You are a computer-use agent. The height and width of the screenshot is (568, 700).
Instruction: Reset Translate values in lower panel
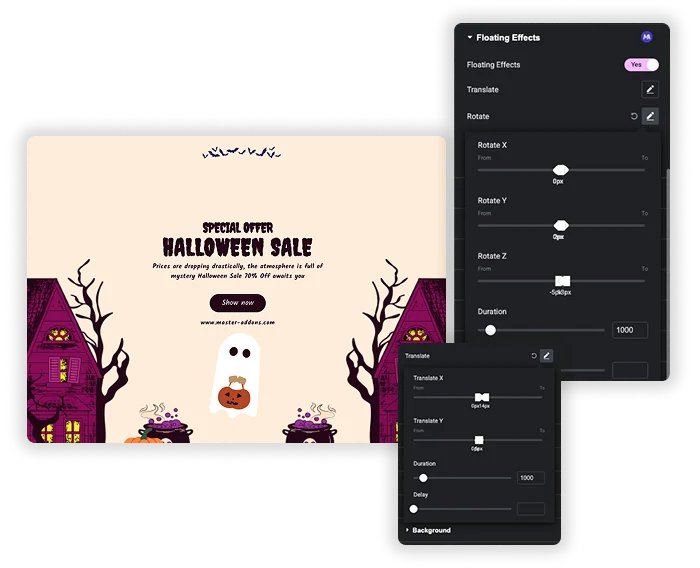click(533, 356)
